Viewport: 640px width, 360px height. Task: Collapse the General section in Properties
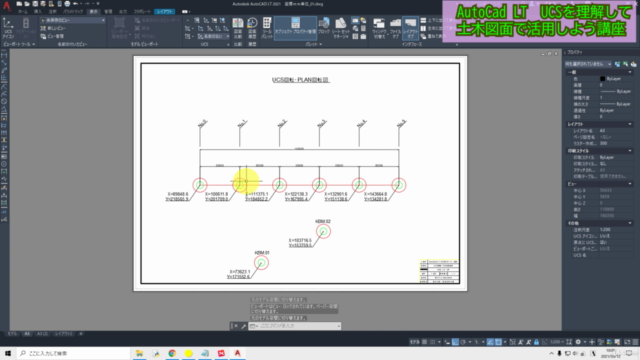pos(630,72)
